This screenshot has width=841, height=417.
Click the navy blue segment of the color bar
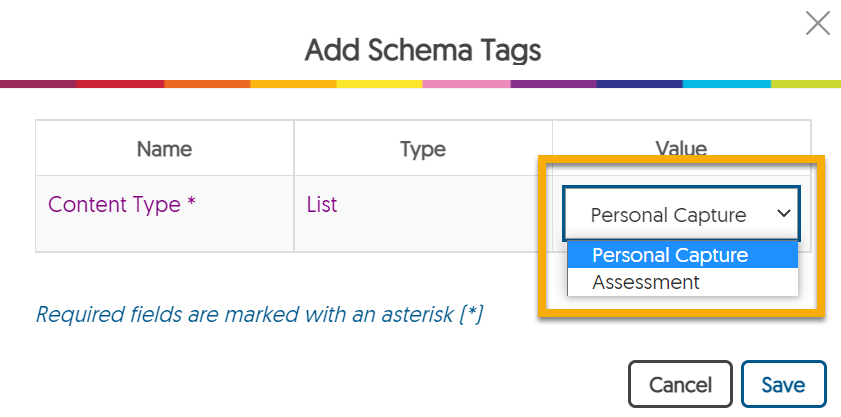(x=640, y=84)
